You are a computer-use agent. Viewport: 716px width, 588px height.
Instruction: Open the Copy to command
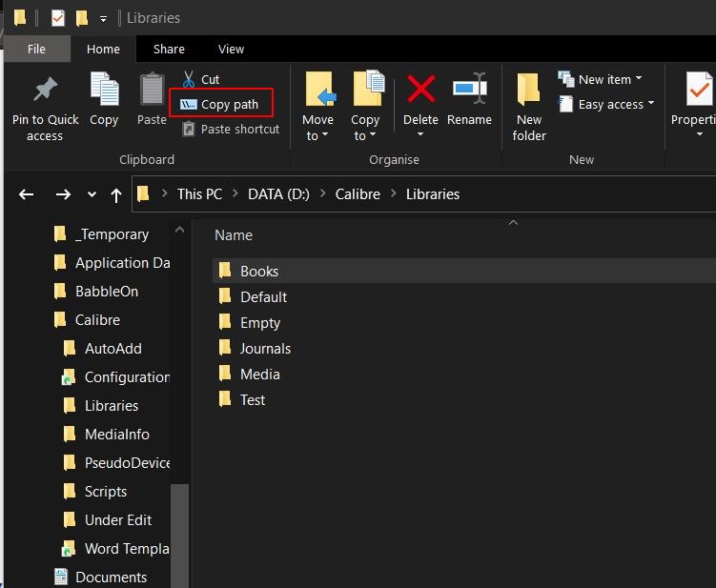click(365, 106)
